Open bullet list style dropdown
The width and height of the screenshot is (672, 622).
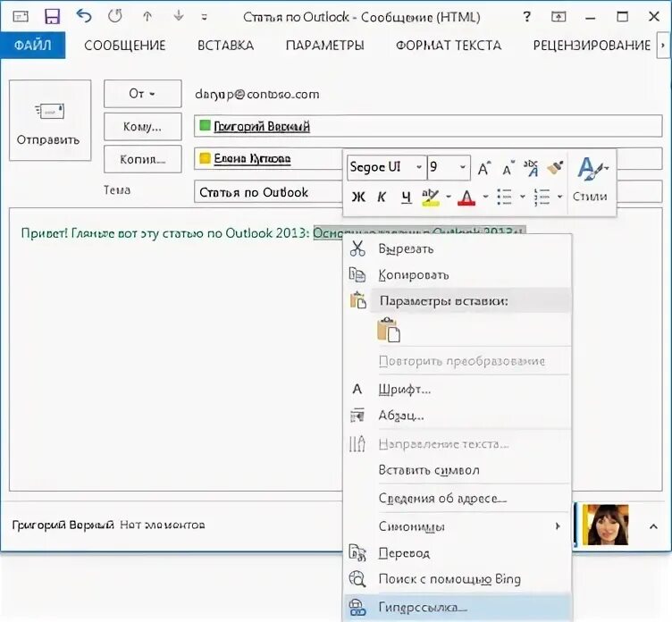[x=523, y=197]
